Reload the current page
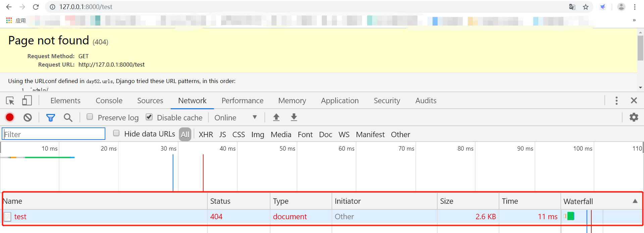644x233 pixels. (36, 7)
